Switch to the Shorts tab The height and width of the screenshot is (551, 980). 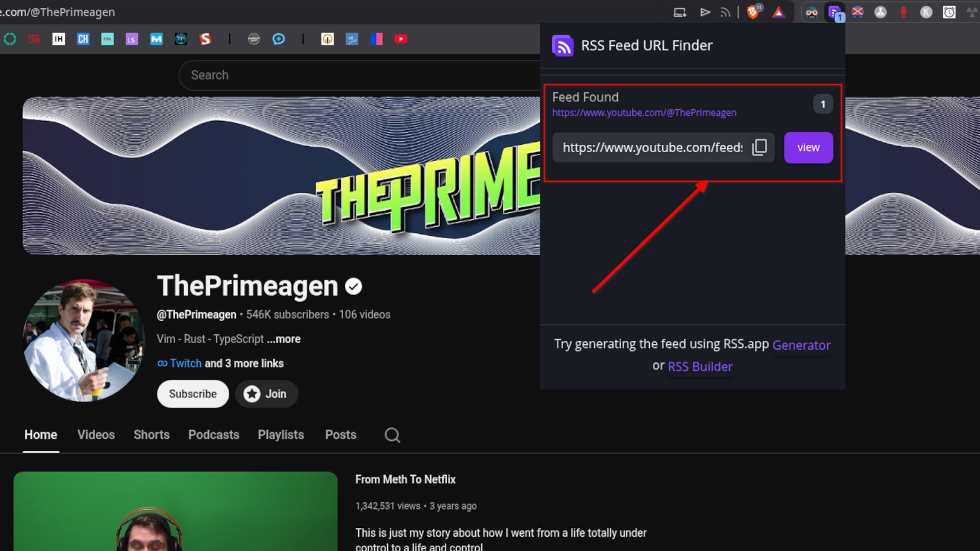[151, 435]
